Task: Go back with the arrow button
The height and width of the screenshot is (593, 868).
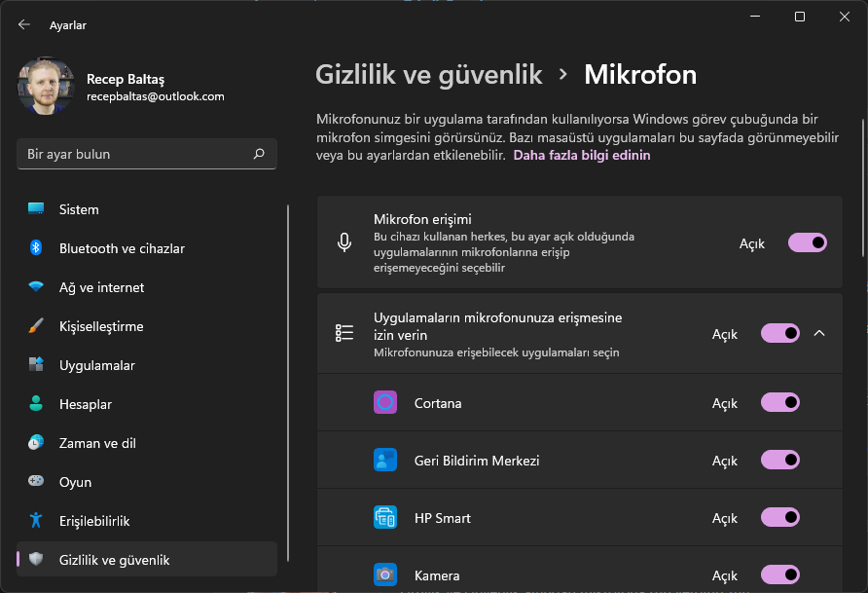Action: click(x=24, y=24)
